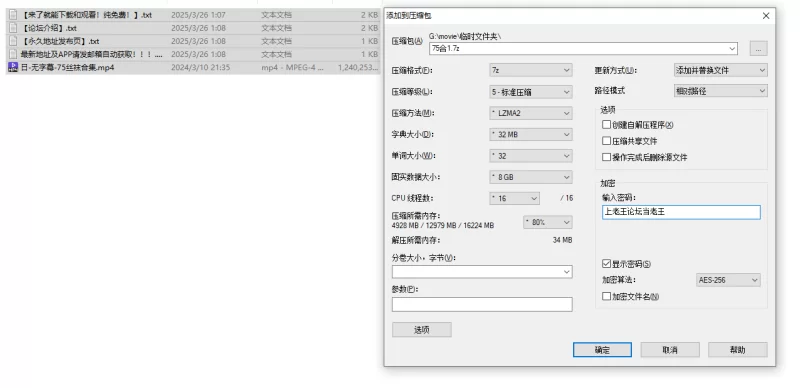800x388 pixels.
Task: Click the video file icon of 日-无字幕-75丝袜合集.mp4
Action: coord(13,67)
